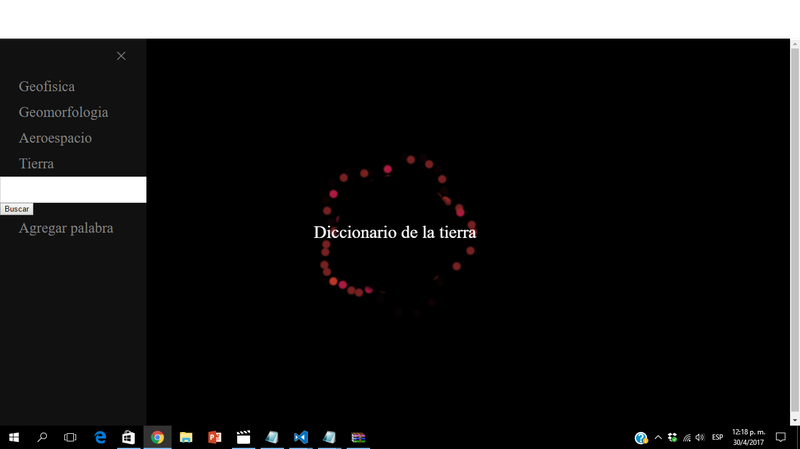Open Task View in the taskbar

70,437
